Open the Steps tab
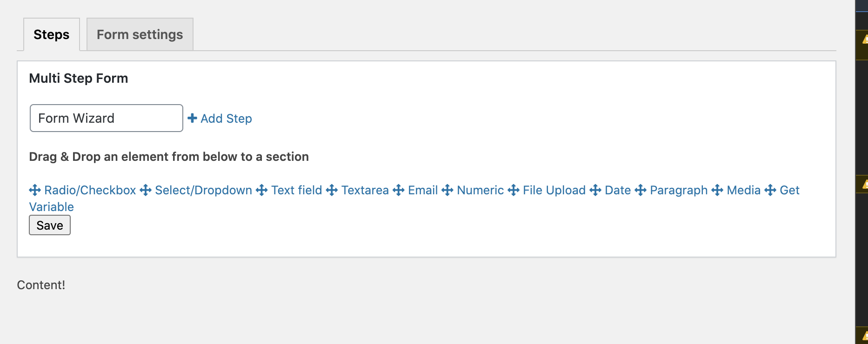This screenshot has width=868, height=344. [x=52, y=34]
